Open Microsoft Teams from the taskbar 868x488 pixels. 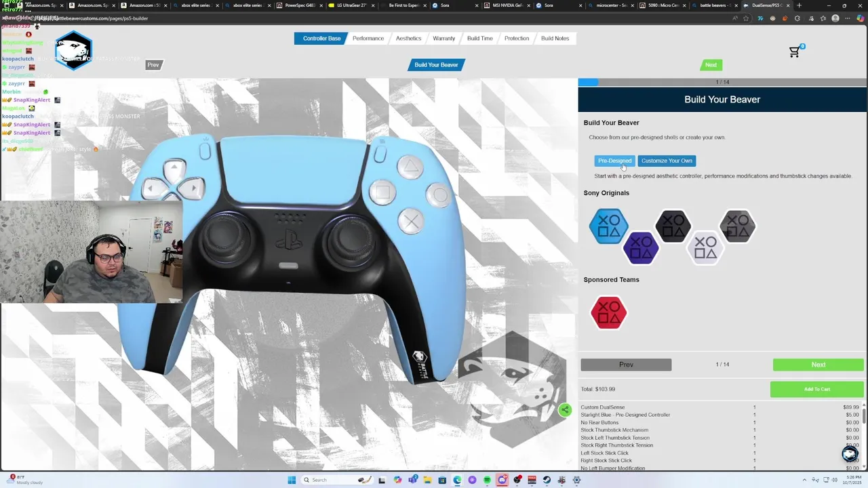[413, 480]
